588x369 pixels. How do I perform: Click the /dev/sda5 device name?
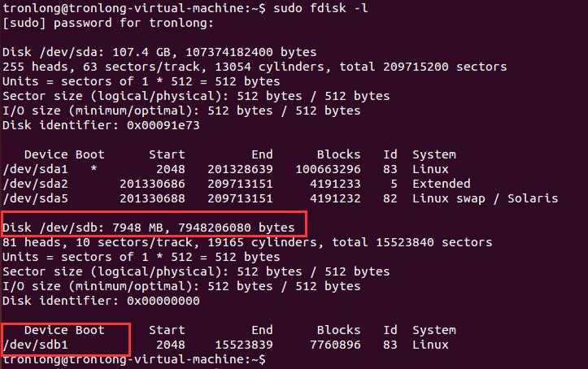tap(35, 198)
